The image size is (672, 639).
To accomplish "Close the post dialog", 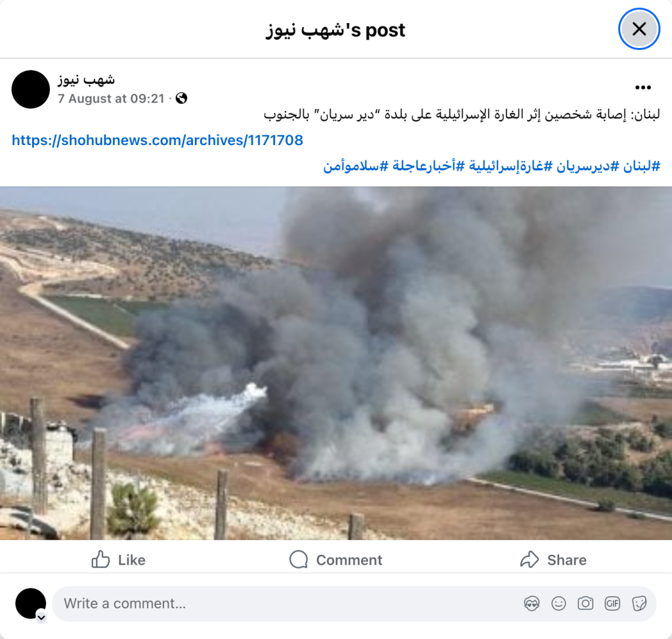I will point(639,29).
